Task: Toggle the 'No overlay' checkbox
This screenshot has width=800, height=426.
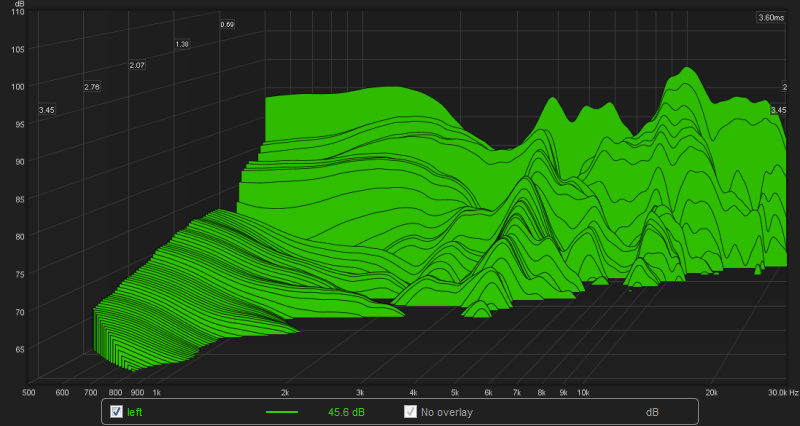Action: (410, 412)
